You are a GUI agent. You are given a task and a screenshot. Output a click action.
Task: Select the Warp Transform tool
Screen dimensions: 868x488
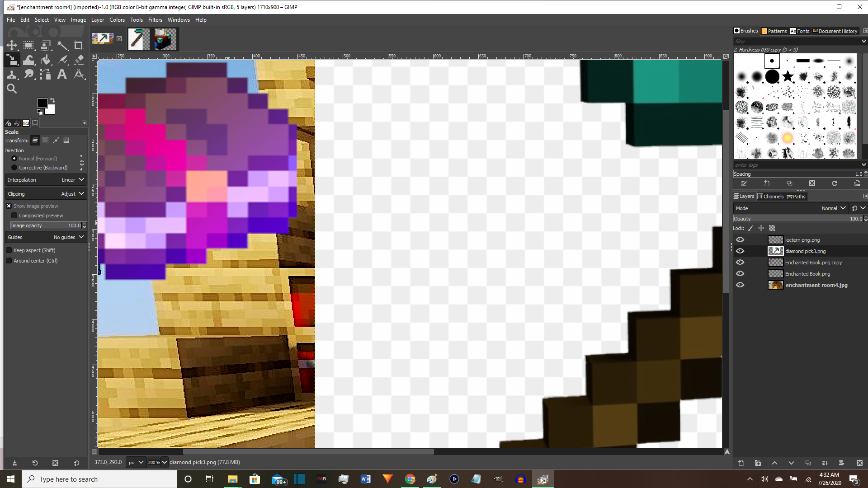pyautogui.click(x=28, y=60)
